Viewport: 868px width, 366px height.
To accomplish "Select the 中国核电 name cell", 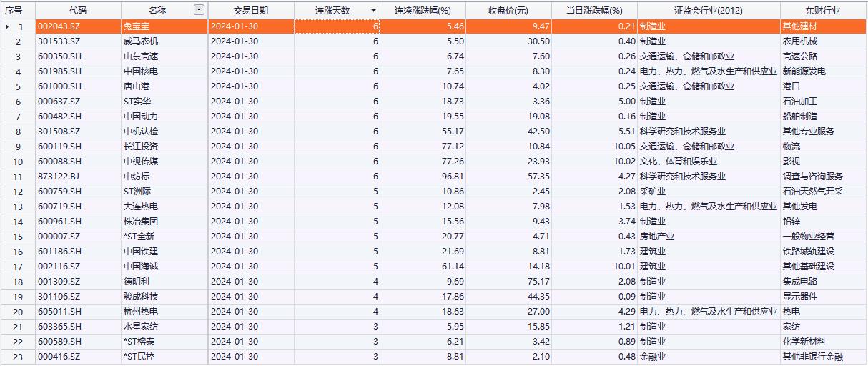I will coord(164,71).
